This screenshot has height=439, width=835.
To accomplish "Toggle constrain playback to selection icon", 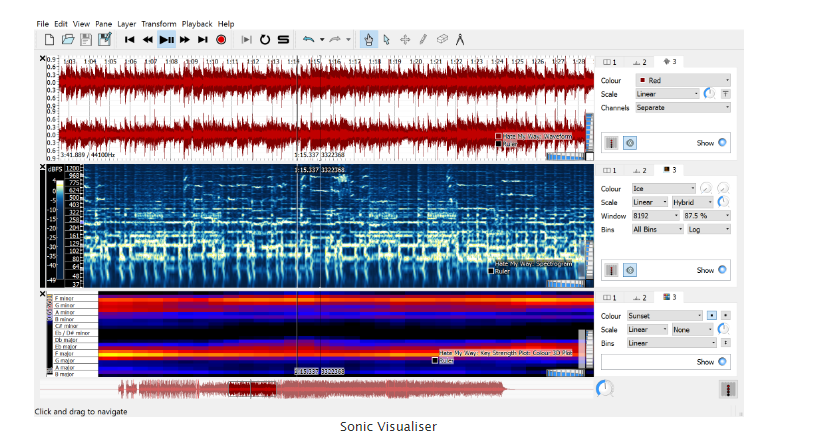I will (x=246, y=39).
